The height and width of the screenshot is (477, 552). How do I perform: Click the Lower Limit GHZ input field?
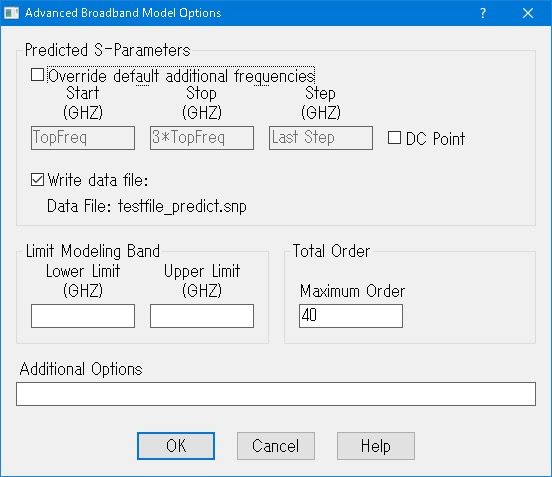[x=83, y=316]
